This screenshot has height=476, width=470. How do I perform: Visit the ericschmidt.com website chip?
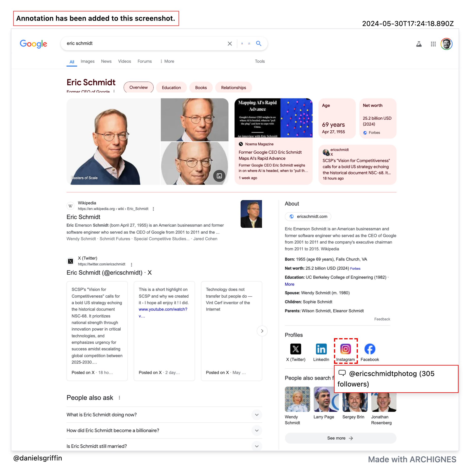click(308, 217)
